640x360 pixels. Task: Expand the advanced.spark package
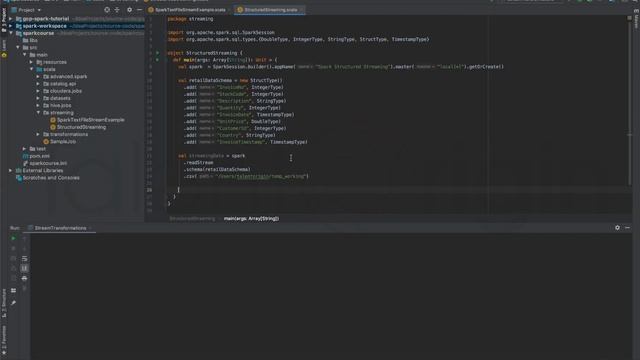(x=38, y=76)
